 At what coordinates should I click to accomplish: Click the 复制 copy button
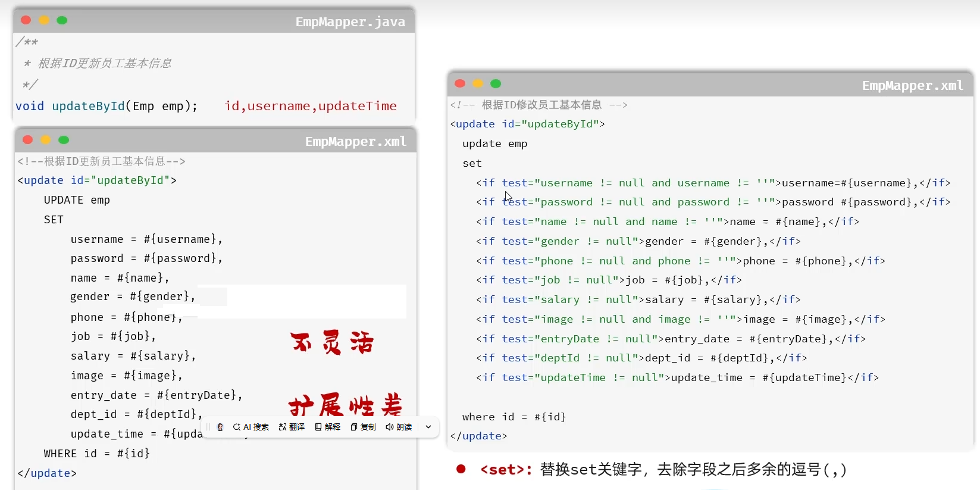[x=364, y=427]
